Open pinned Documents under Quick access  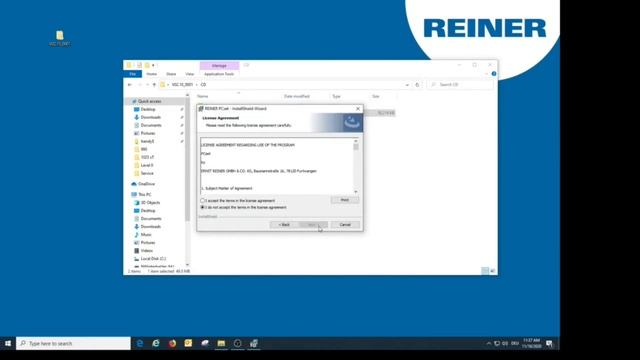(x=151, y=125)
